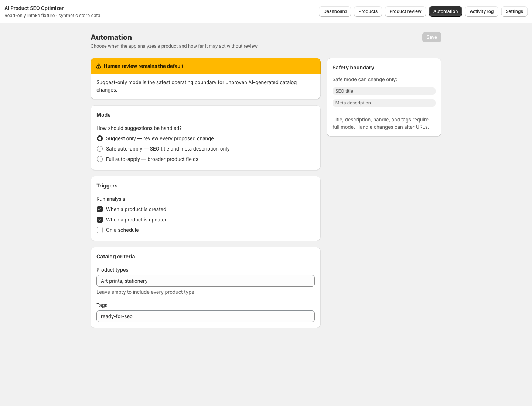Click the Run analysis label
Screen dimensions: 532x406
(x=111, y=199)
